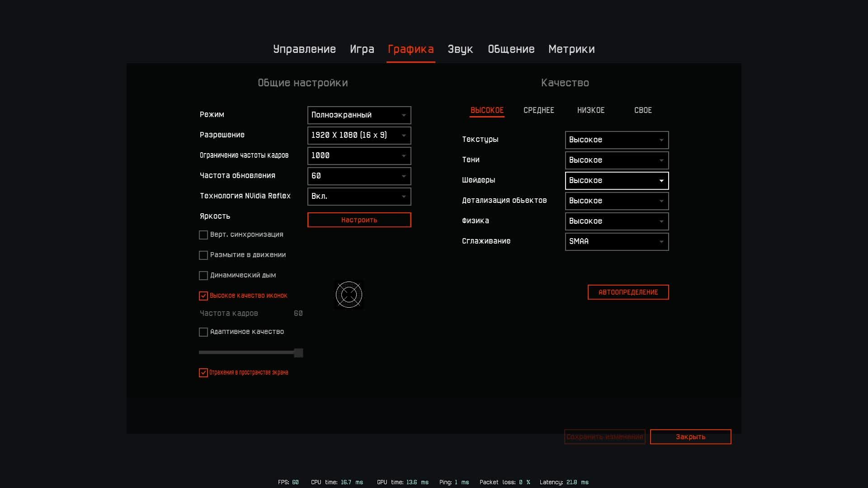Image resolution: width=868 pixels, height=488 pixels.
Task: Open the Шейдеры quality dropdown
Action: [x=617, y=181]
